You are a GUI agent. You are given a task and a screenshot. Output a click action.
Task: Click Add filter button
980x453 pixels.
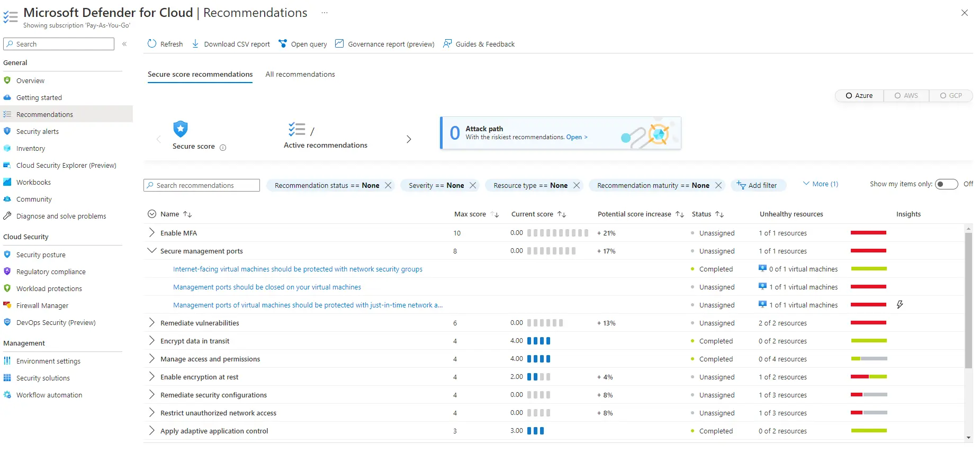[758, 185]
